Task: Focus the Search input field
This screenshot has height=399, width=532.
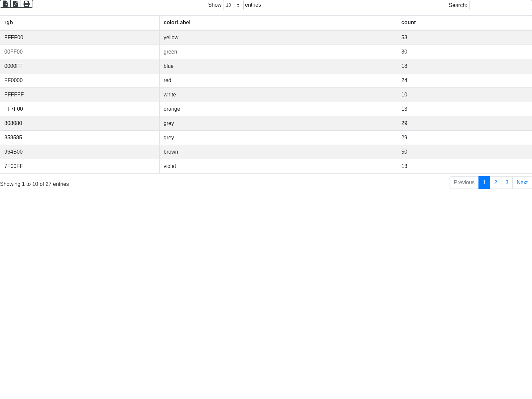Action: [500, 5]
